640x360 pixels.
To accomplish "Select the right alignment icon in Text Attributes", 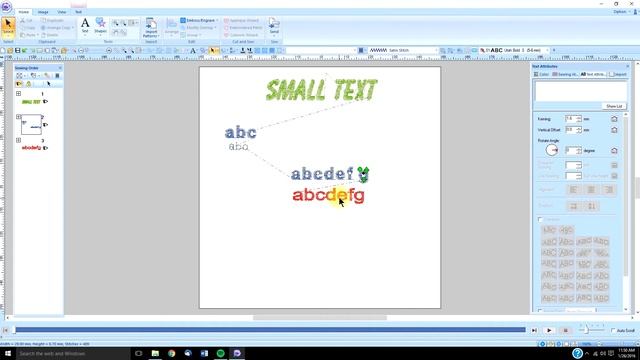I will (x=609, y=190).
